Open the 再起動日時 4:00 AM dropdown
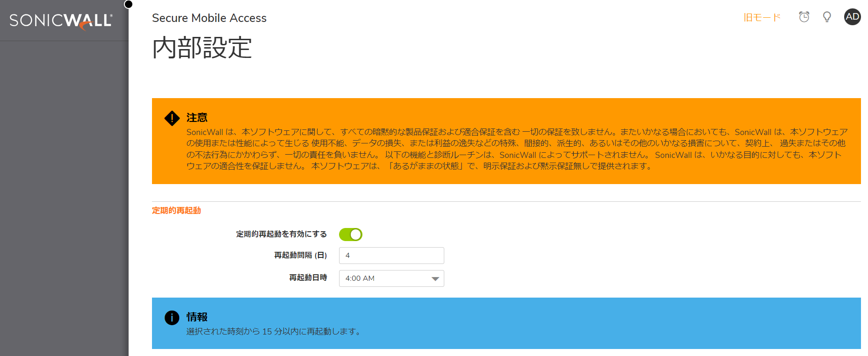Image resolution: width=868 pixels, height=356 pixels. tap(391, 278)
